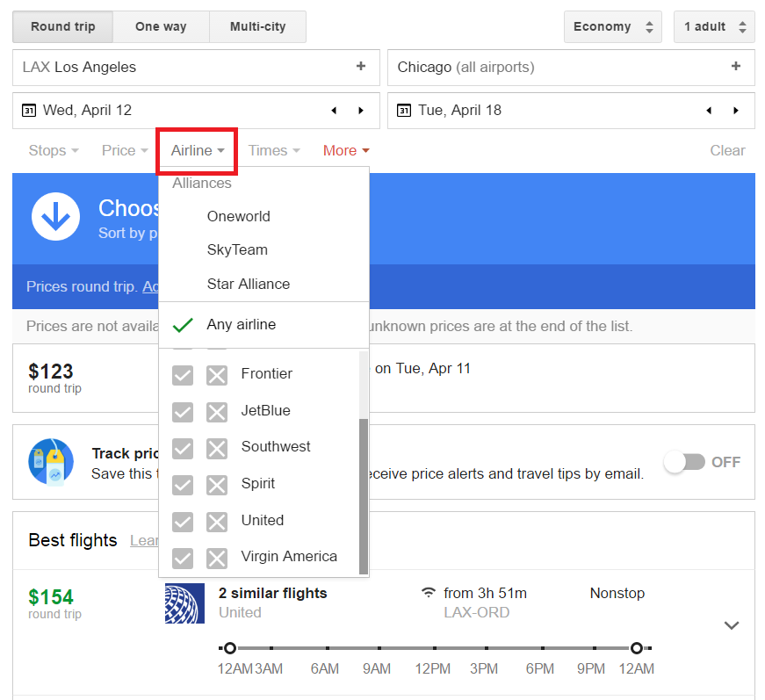Viewport: 765px width, 700px height.
Task: Click the Clear filters link
Action: 727,150
